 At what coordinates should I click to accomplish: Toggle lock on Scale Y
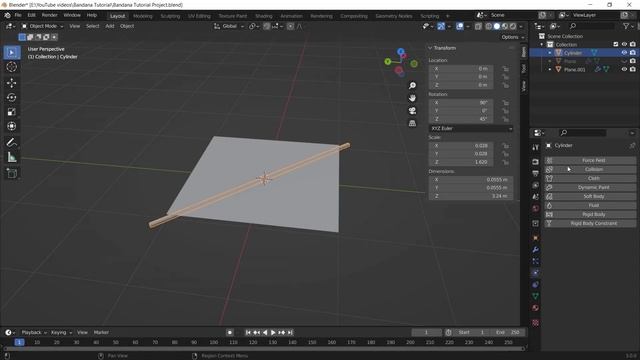tap(505, 154)
